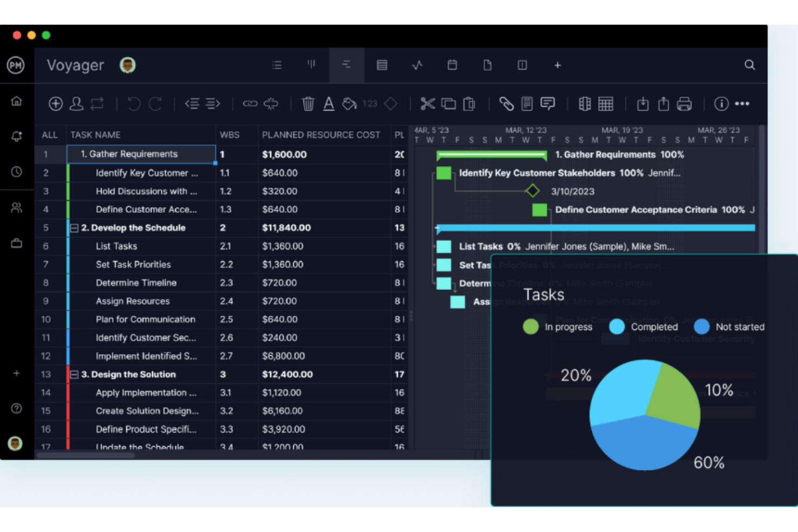The height and width of the screenshot is (532, 798).
Task: Click the assign person icon in toolbar
Action: click(x=76, y=103)
